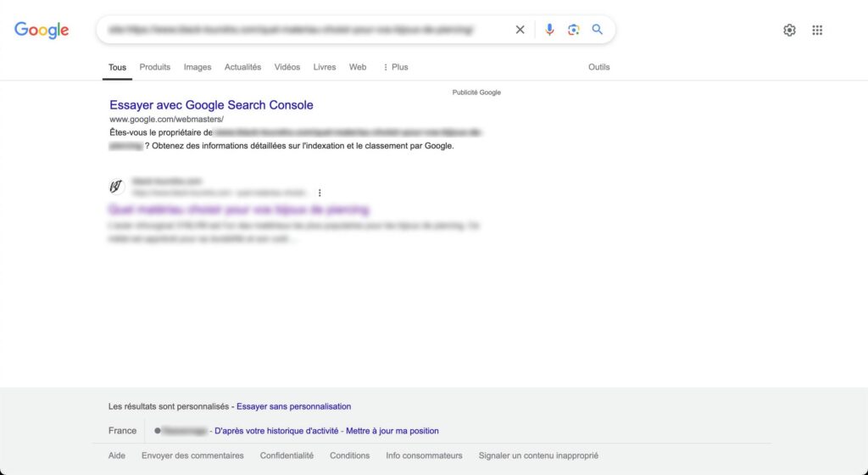Click Les résultats sont personnalisés text
868x475 pixels.
[169, 406]
